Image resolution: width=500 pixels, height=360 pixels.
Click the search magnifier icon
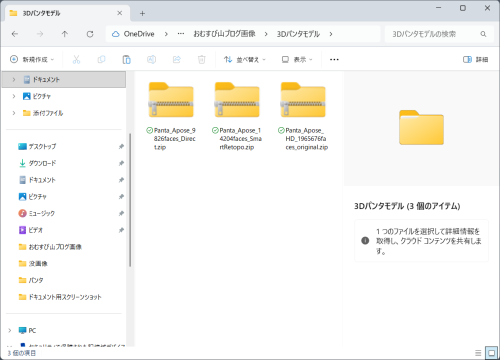[483, 34]
